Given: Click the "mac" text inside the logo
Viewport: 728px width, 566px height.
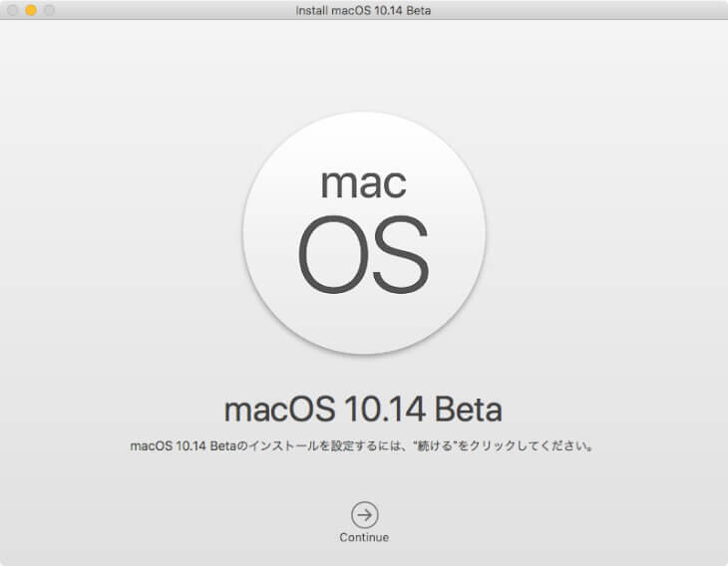Looking at the screenshot, I should point(364,182).
